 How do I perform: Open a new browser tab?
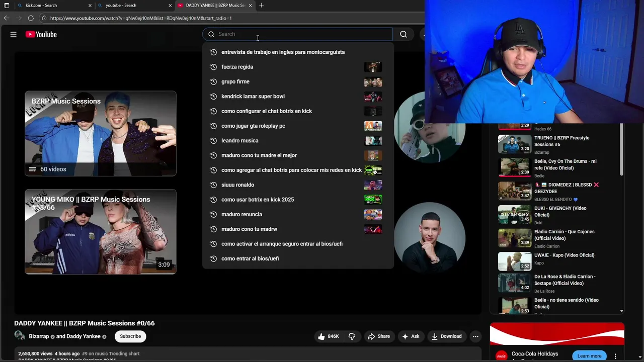tap(261, 6)
